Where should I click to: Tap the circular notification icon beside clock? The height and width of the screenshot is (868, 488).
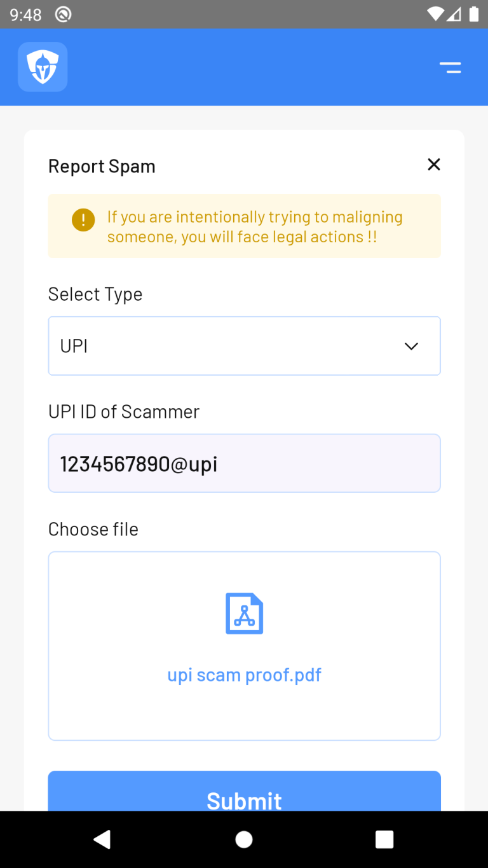click(x=63, y=14)
